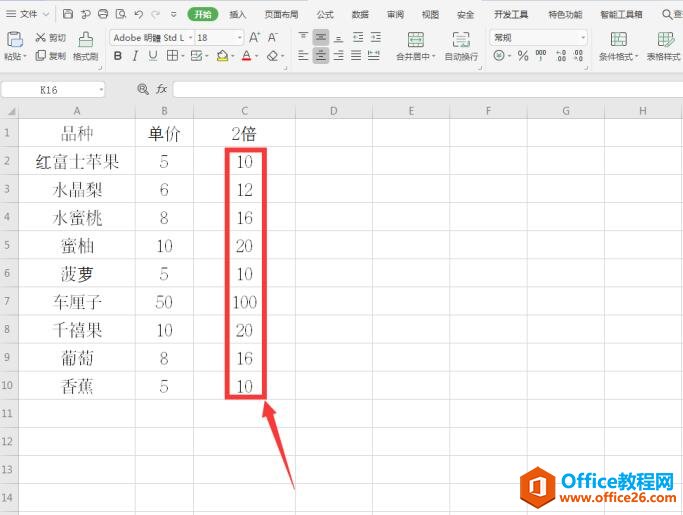Screen dimensions: 683x515
Task: Switch to the 页面布局 tab
Action: click(282, 14)
